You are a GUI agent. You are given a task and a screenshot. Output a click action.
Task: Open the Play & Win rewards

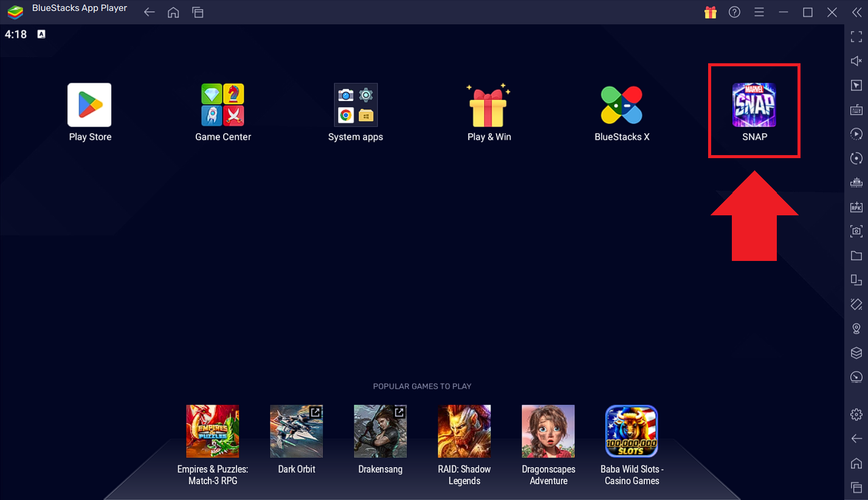pos(489,105)
